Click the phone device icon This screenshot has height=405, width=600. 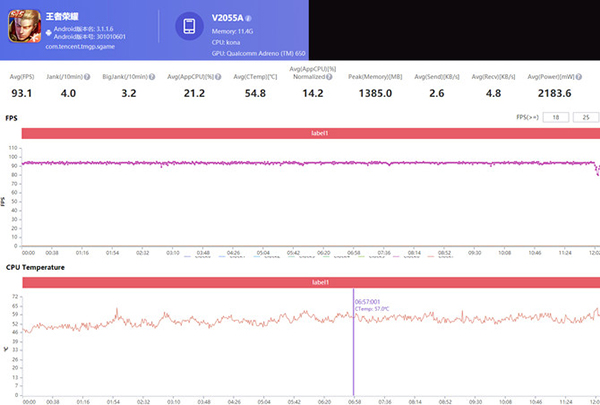pos(188,28)
